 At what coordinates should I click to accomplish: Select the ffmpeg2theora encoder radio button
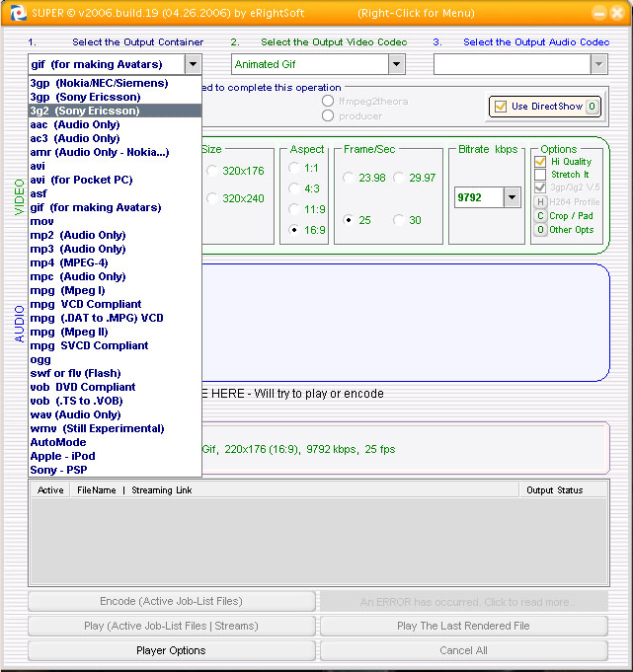click(x=328, y=101)
